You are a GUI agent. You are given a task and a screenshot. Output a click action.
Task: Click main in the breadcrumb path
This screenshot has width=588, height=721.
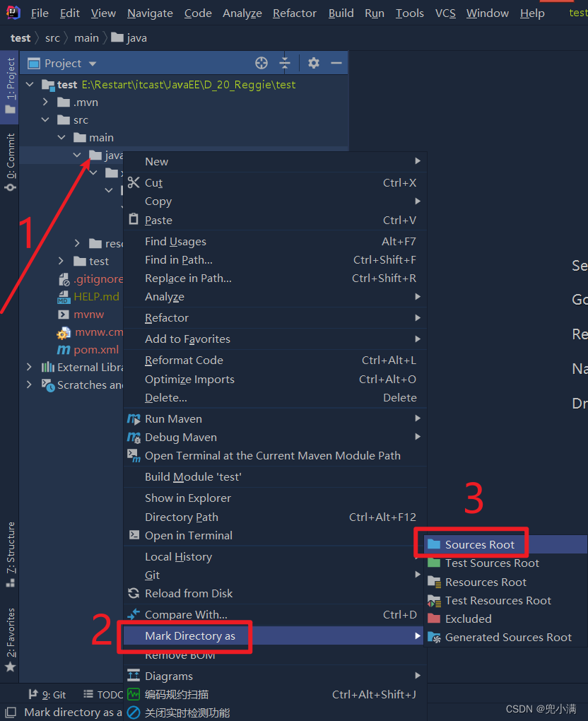(86, 38)
